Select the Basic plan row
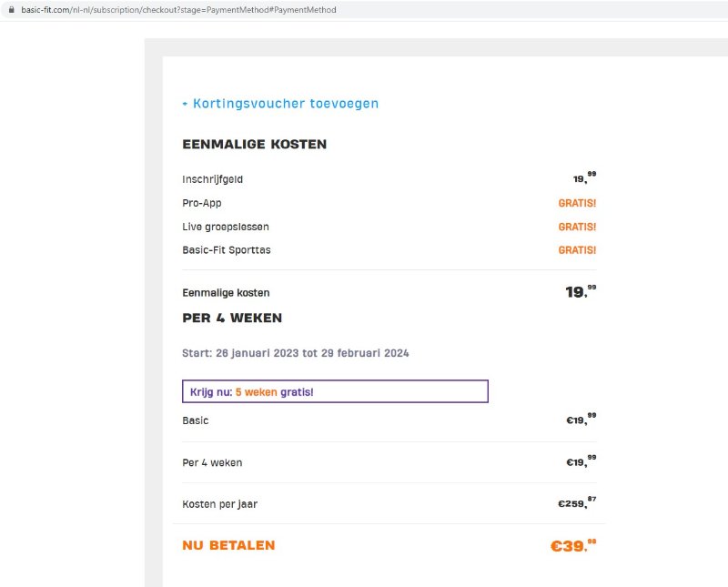Viewport: 728px width, 587px height. [x=193, y=420]
